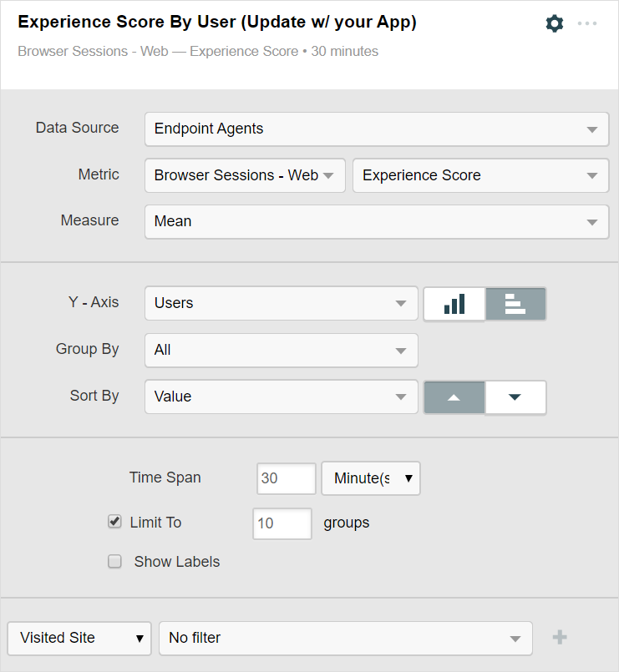Select the vertical bar chart orientation

click(454, 304)
